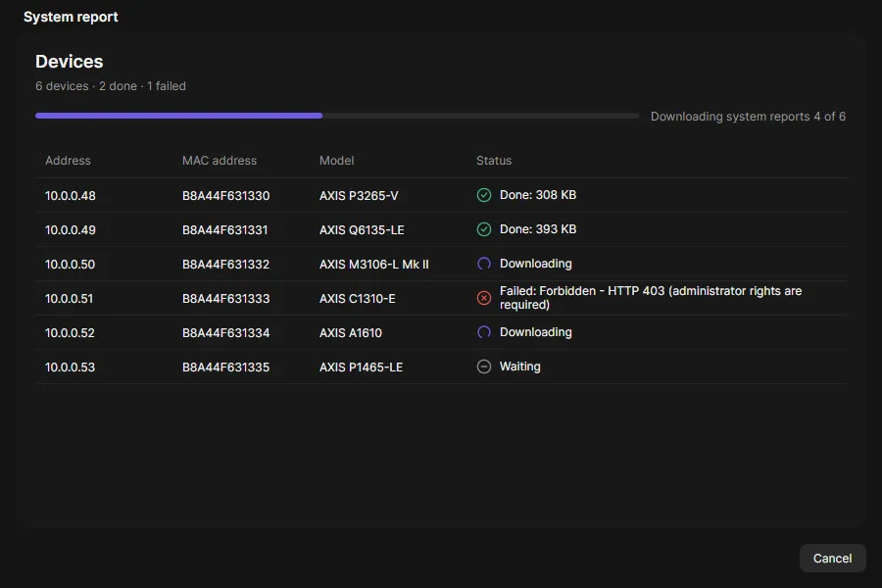Click model AXIS M3106-L Mk II
This screenshot has width=882, height=588.
[x=374, y=265]
